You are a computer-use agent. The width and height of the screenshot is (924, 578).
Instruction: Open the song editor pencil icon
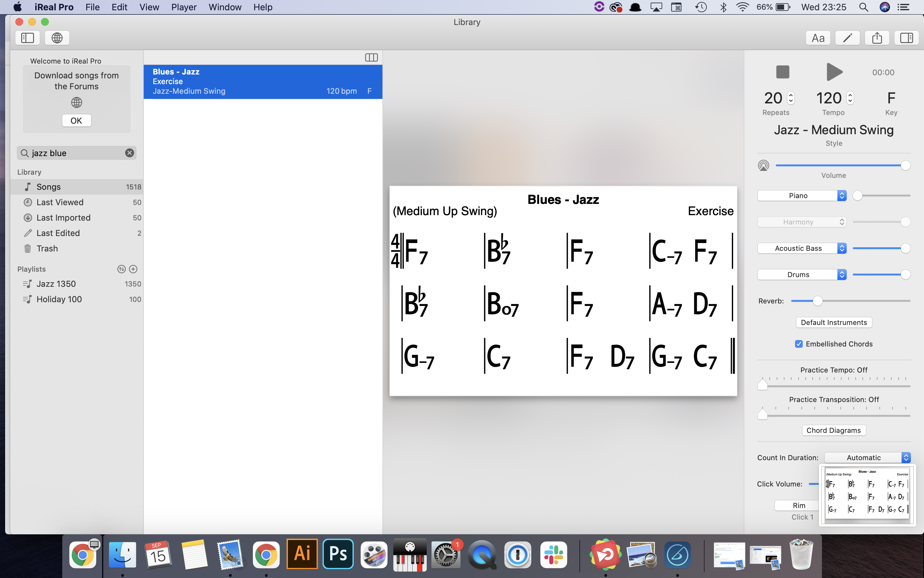pos(847,38)
